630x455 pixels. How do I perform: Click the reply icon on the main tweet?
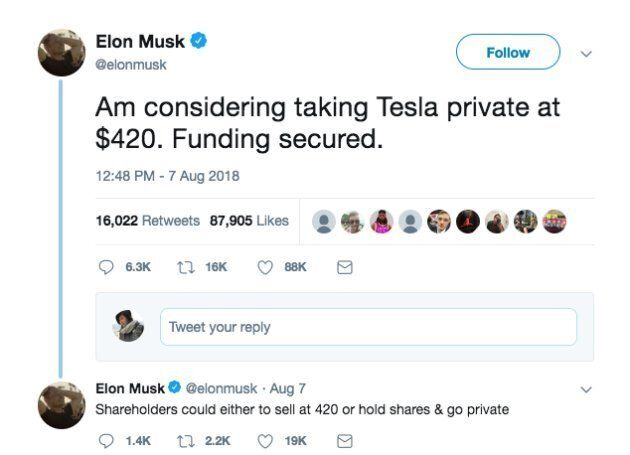105,268
